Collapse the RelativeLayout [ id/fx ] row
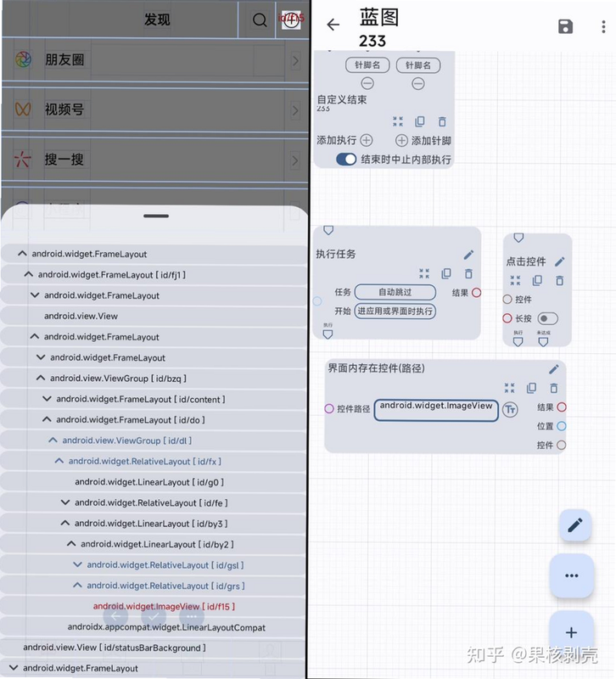Image resolution: width=616 pixels, height=679 pixels. click(59, 461)
